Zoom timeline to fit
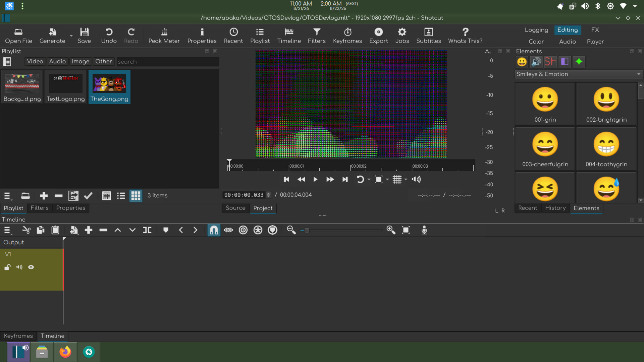Screen dimensions: 644x362 tap(406, 230)
